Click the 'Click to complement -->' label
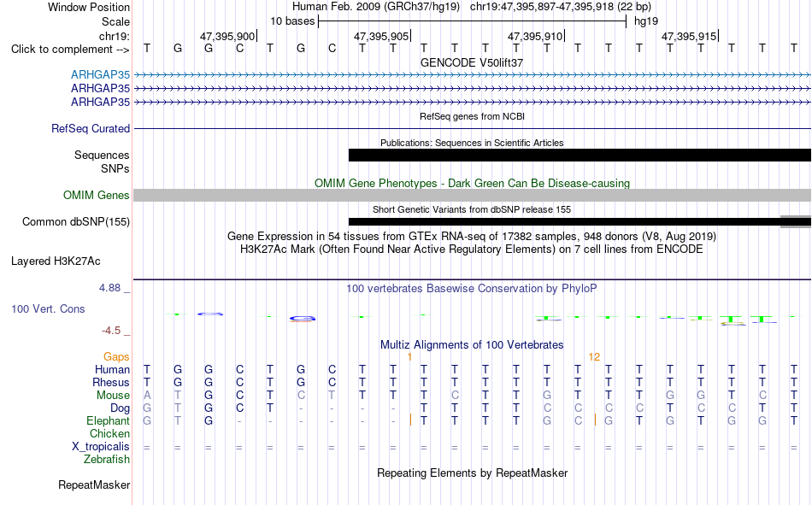This screenshot has height=505, width=812. 70,50
